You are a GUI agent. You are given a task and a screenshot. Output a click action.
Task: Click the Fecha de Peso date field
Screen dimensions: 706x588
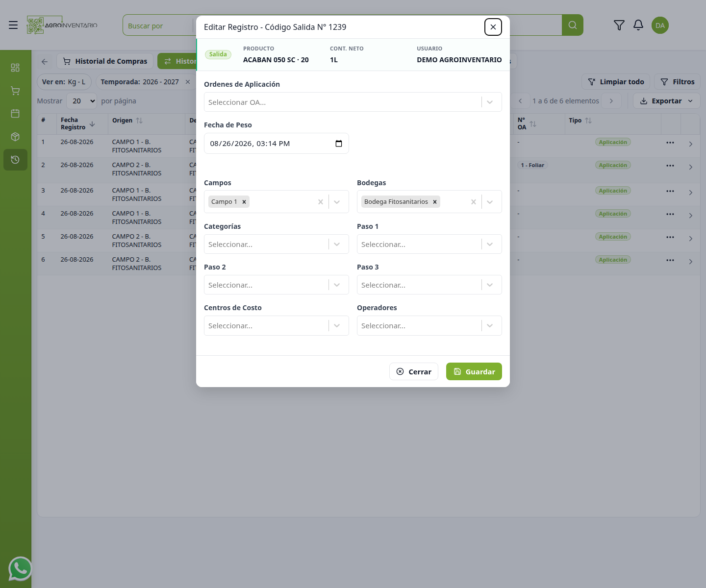(x=277, y=144)
